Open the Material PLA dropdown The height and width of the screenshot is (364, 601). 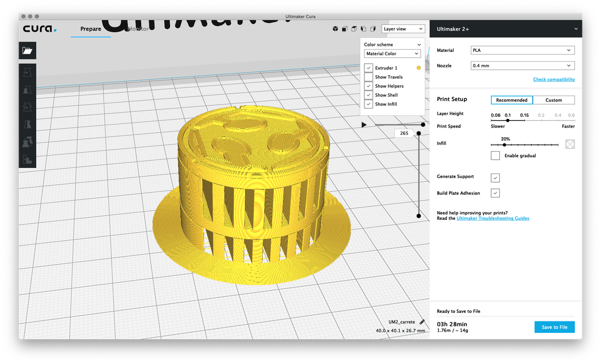pyautogui.click(x=522, y=50)
